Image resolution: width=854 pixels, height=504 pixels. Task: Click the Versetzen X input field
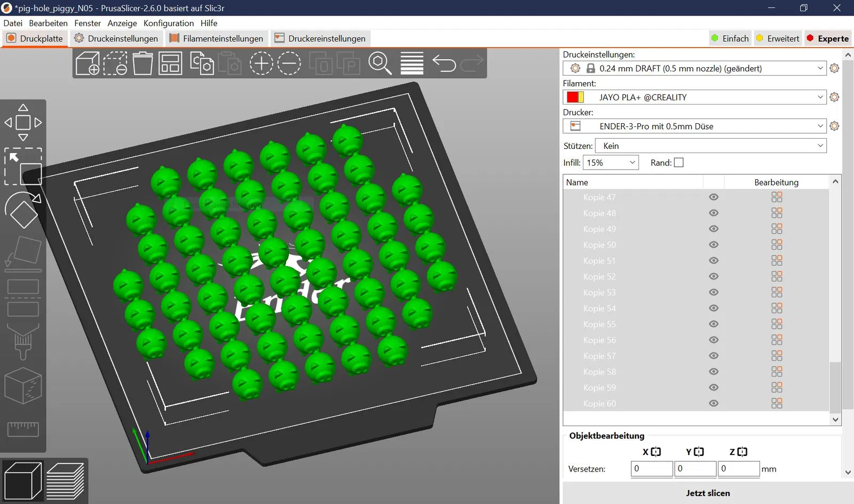652,469
